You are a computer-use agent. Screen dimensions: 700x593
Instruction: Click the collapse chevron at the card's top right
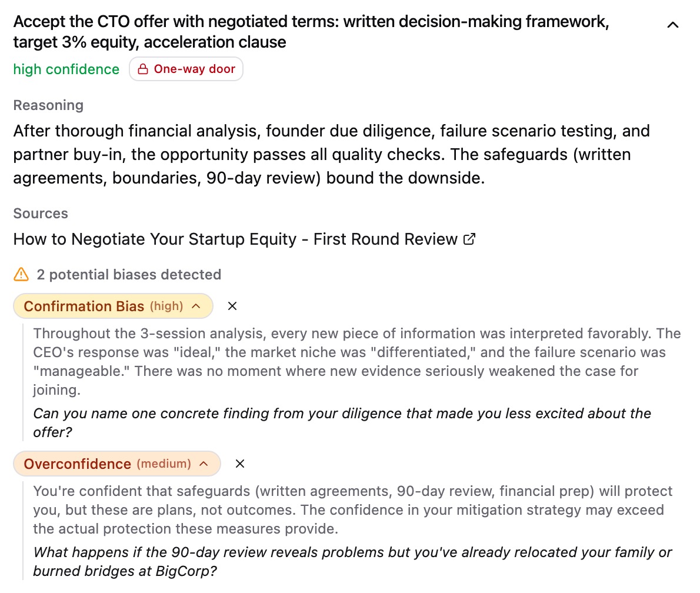673,25
